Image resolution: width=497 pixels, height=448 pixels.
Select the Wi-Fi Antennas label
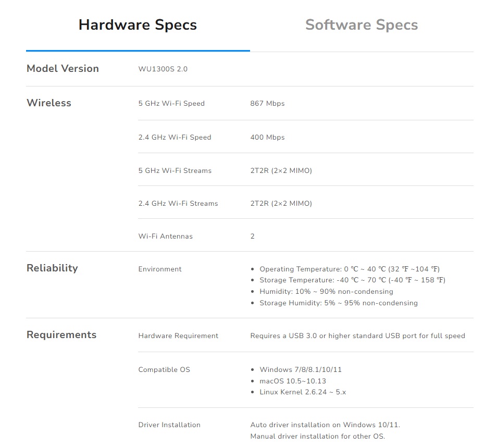point(165,237)
